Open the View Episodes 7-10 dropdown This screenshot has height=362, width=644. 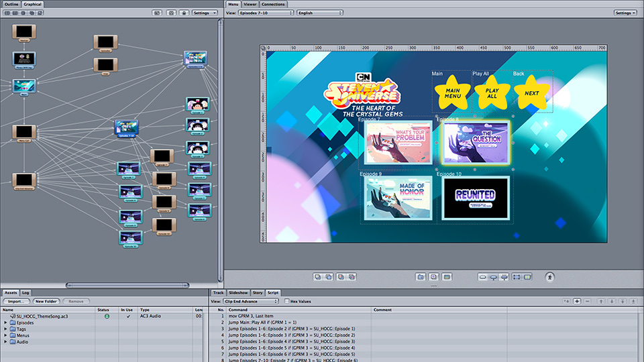pos(266,13)
